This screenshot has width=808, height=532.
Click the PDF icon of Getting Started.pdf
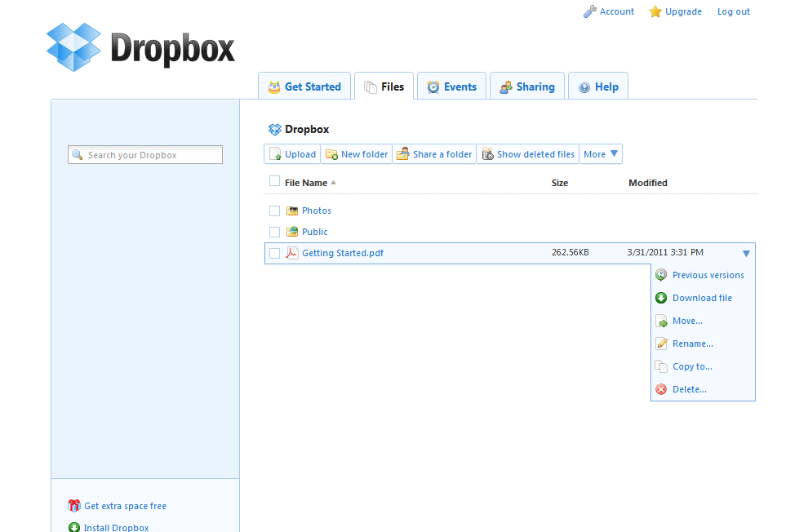(292, 252)
